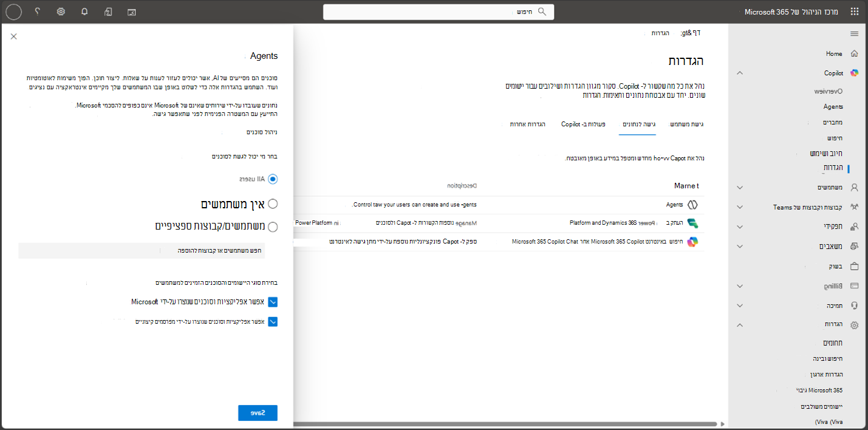Open 'חיפוש' under Copilot in sidebar
The image size is (868, 430).
tap(835, 138)
